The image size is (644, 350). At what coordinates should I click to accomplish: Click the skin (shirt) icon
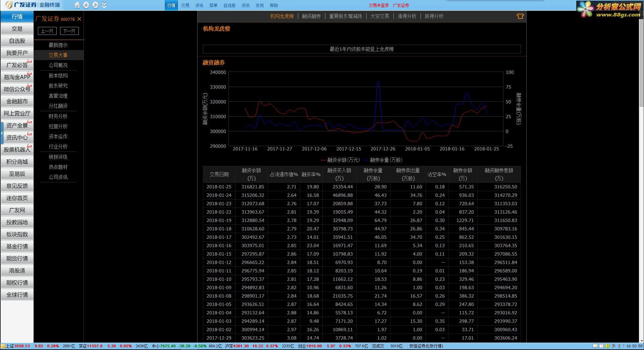(520, 16)
